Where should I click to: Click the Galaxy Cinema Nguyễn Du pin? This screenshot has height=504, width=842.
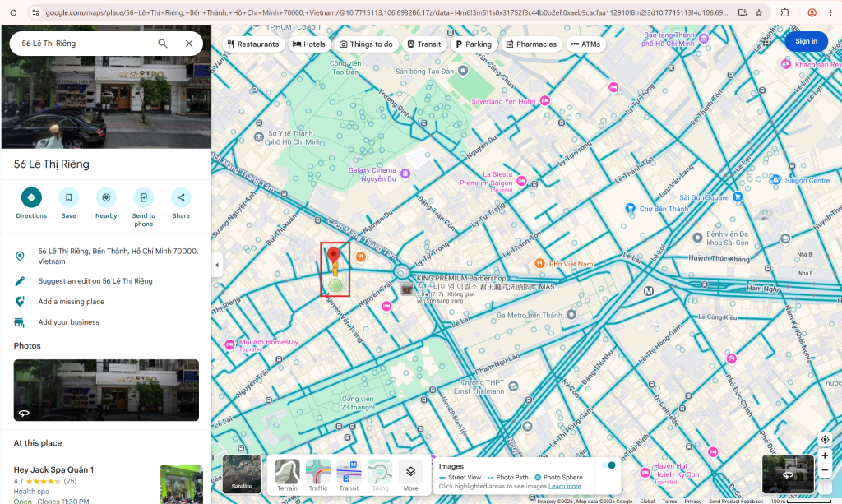point(405,173)
